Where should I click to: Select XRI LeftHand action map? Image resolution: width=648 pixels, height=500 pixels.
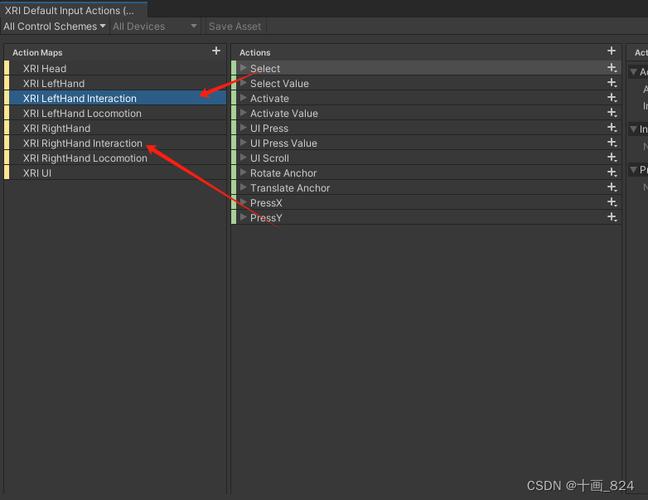pyautogui.click(x=115, y=83)
